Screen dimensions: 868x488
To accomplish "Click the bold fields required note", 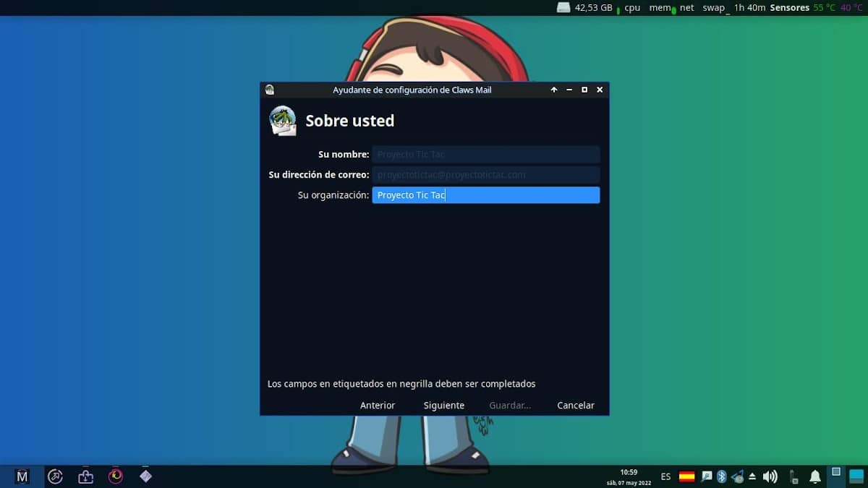I will (x=401, y=384).
